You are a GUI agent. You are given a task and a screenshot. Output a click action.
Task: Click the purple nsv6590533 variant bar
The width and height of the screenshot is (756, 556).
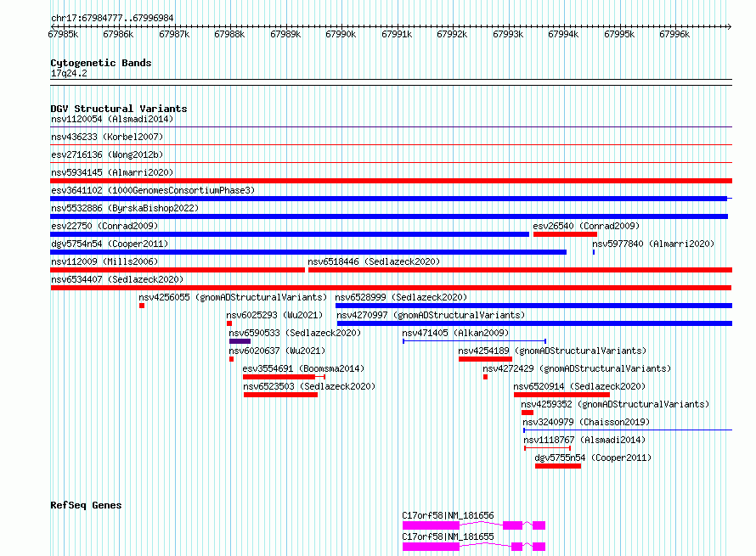click(x=240, y=341)
